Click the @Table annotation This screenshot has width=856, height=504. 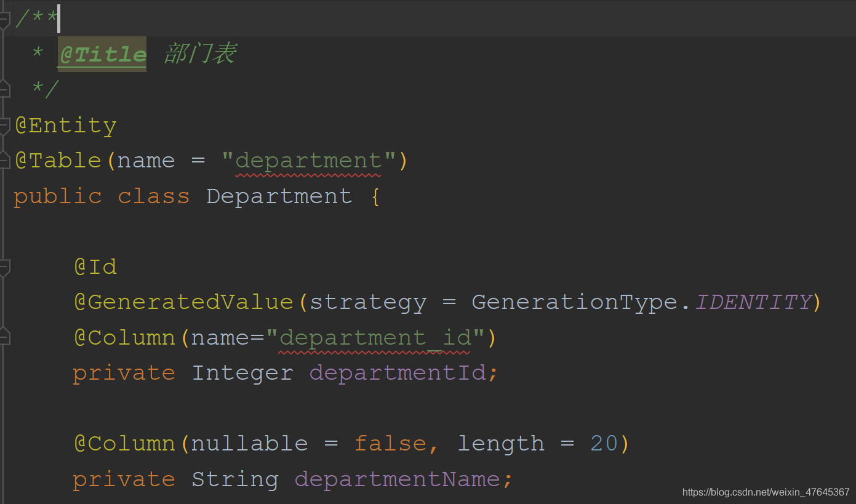click(x=58, y=161)
